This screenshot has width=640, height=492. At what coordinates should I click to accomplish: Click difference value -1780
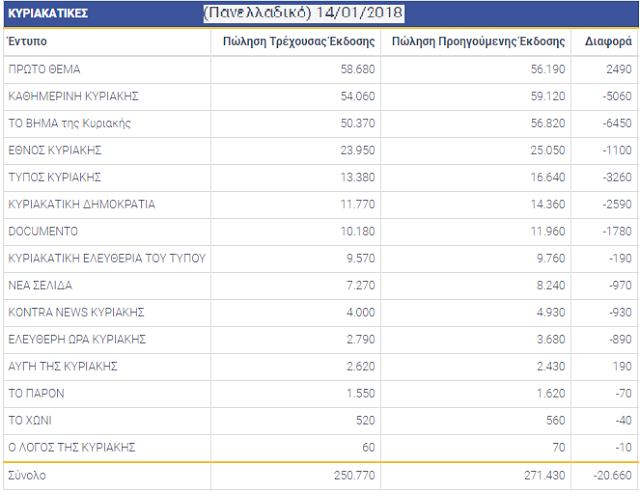pyautogui.click(x=617, y=231)
